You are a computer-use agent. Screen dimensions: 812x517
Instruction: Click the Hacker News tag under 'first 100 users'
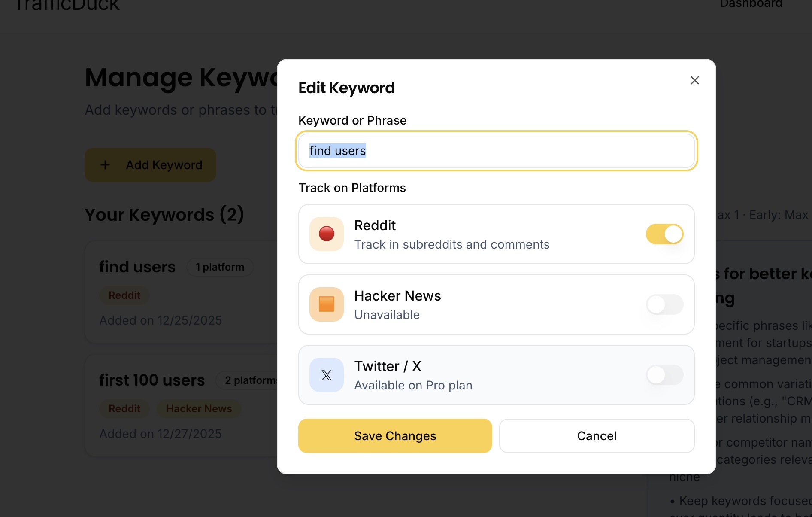click(x=199, y=409)
